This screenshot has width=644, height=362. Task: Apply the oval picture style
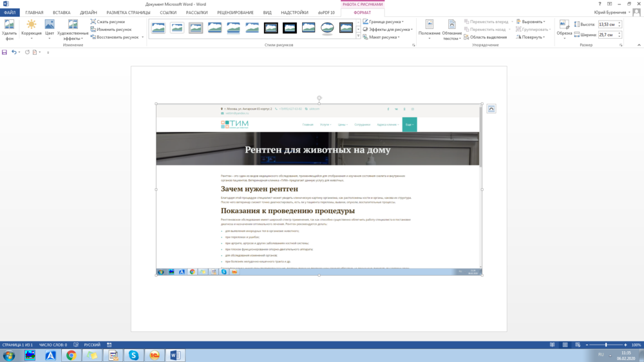pos(327,28)
